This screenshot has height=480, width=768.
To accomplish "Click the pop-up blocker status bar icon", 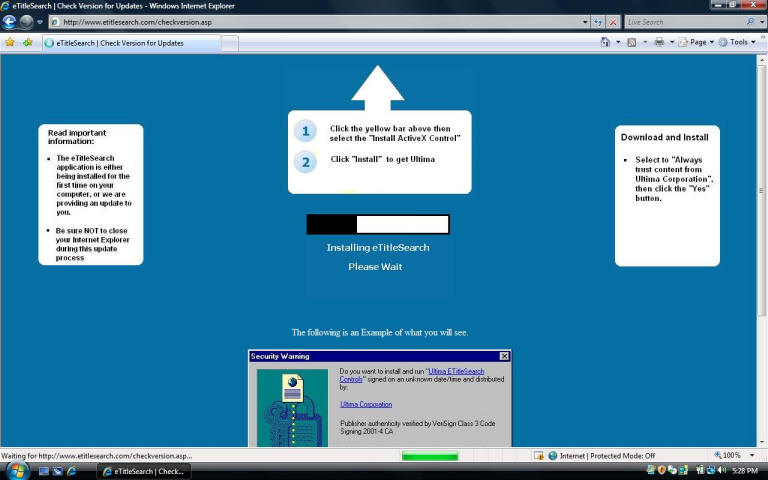I will point(539,456).
